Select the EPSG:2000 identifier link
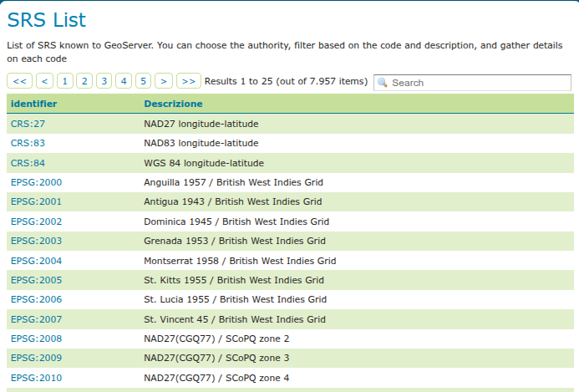This screenshot has height=392, width=579. pyautogui.click(x=36, y=182)
